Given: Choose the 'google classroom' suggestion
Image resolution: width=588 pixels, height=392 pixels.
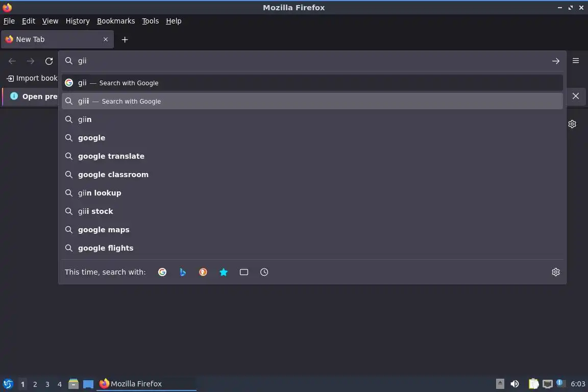Looking at the screenshot, I should (x=312, y=175).
